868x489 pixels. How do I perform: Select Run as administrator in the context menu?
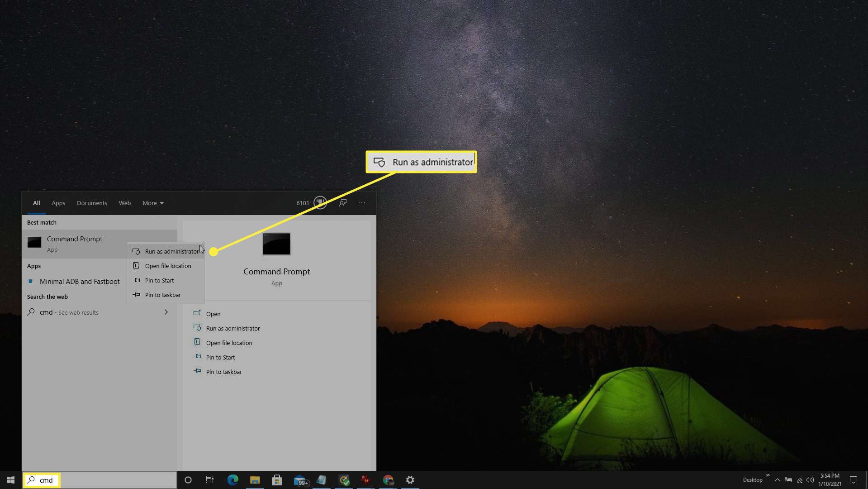click(x=166, y=251)
